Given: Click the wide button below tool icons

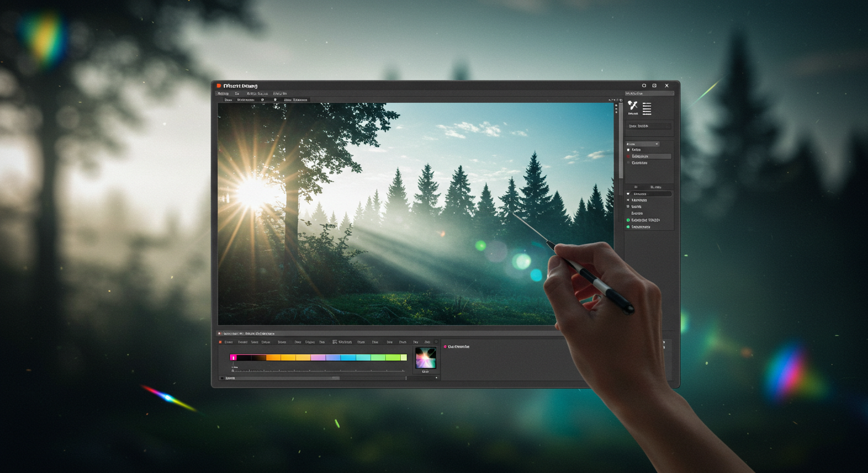Looking at the screenshot, I should pos(649,126).
